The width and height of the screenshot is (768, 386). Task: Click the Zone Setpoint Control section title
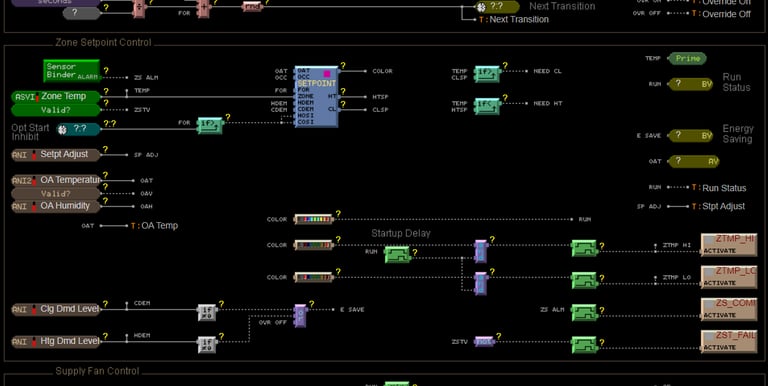pyautogui.click(x=103, y=43)
